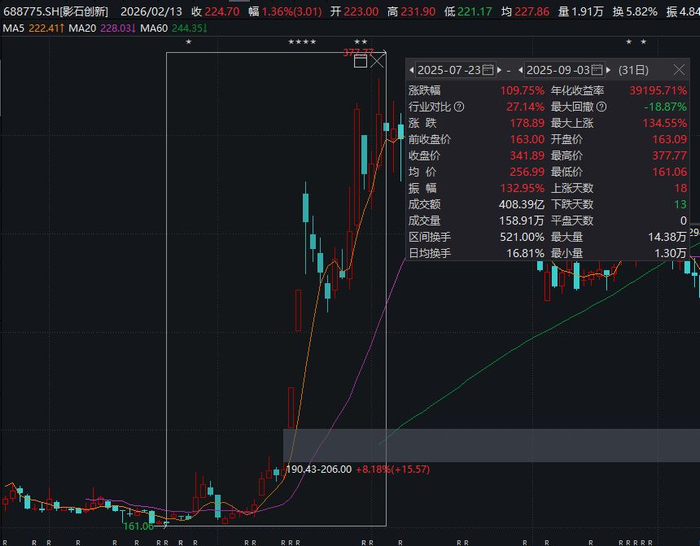Click the opening price 223.00 in the header
Image resolution: width=700 pixels, height=546 pixels.
click(x=361, y=12)
